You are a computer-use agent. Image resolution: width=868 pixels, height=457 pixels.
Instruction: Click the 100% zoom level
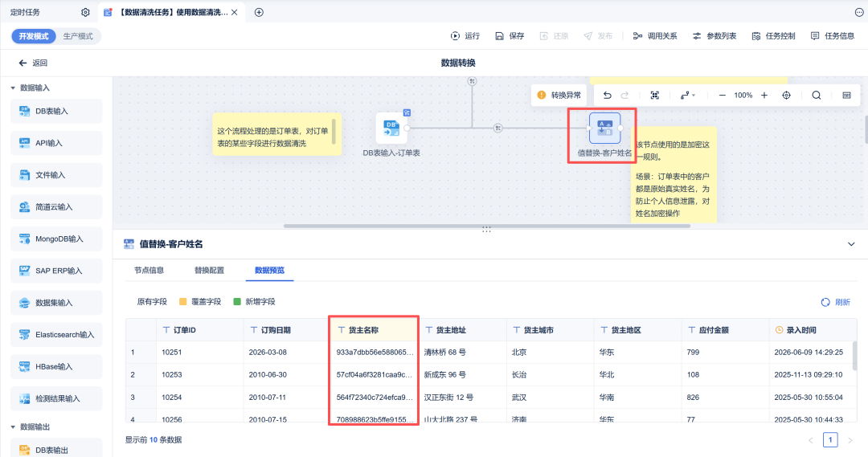743,95
